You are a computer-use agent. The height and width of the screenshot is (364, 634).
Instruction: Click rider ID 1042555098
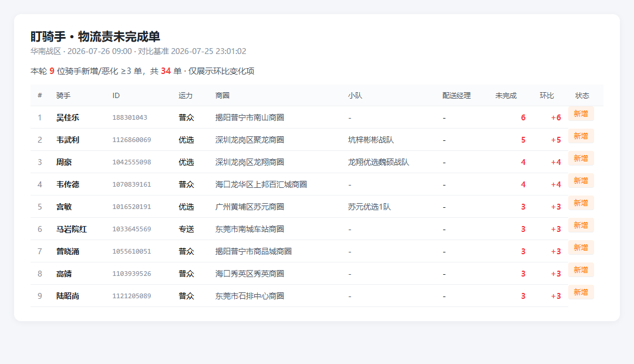pyautogui.click(x=132, y=162)
